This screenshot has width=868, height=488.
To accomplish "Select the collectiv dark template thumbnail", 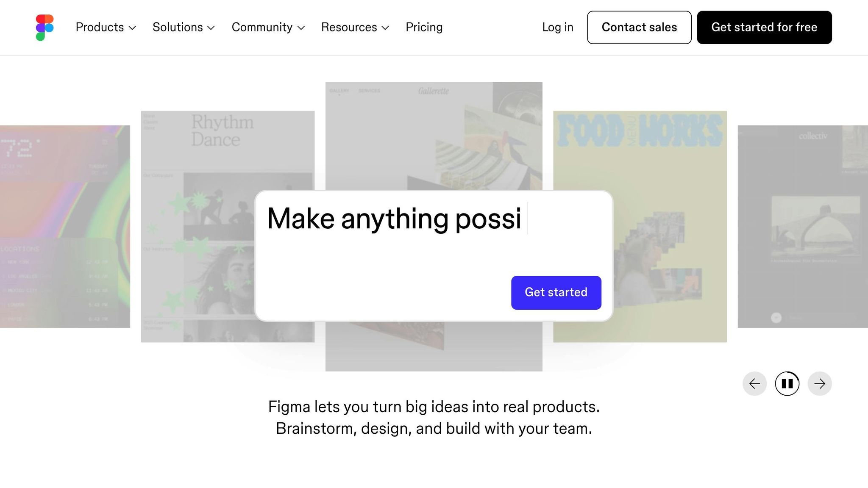I will tap(803, 227).
